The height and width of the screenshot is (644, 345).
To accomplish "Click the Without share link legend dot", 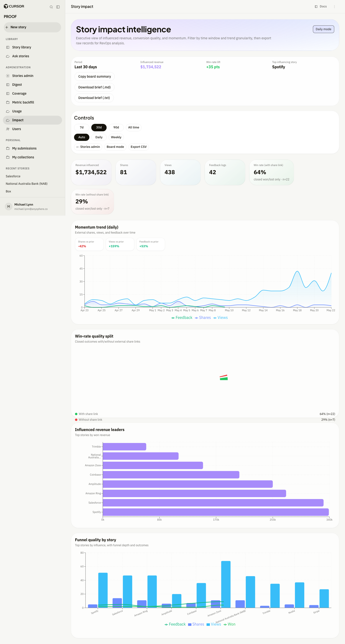I will pos(76,420).
